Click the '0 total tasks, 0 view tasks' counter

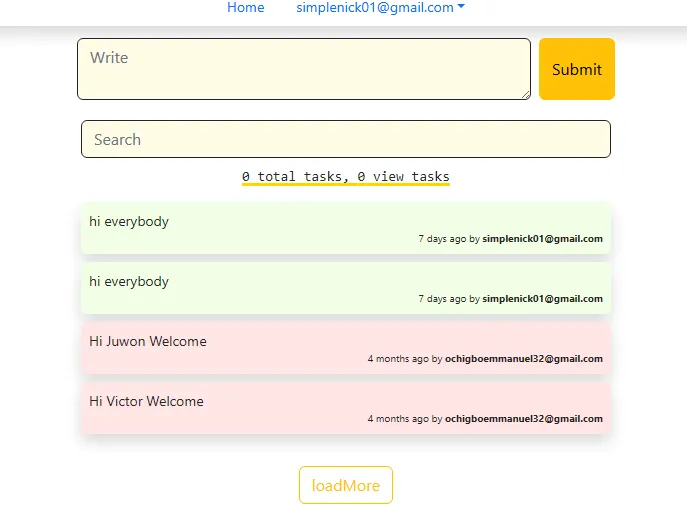click(346, 176)
